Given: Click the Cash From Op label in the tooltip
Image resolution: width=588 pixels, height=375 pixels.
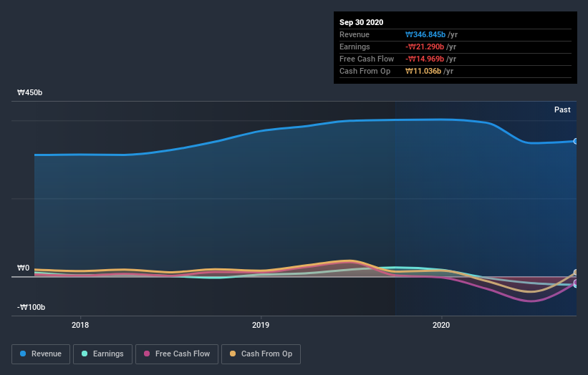Looking at the screenshot, I should coord(365,71).
